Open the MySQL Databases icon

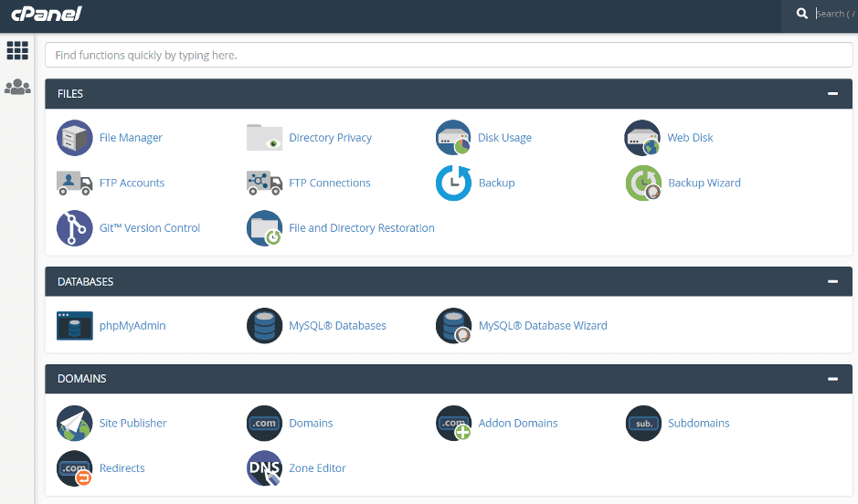[x=264, y=326]
